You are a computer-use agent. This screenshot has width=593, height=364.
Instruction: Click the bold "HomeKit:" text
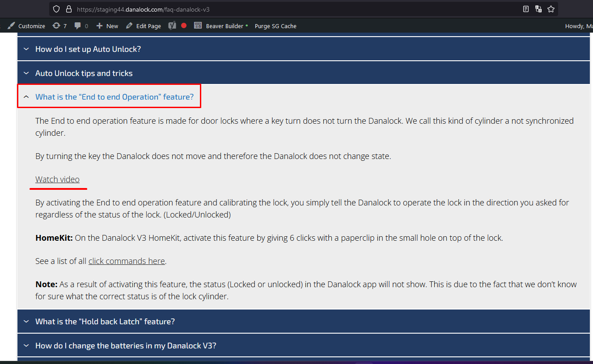click(54, 238)
